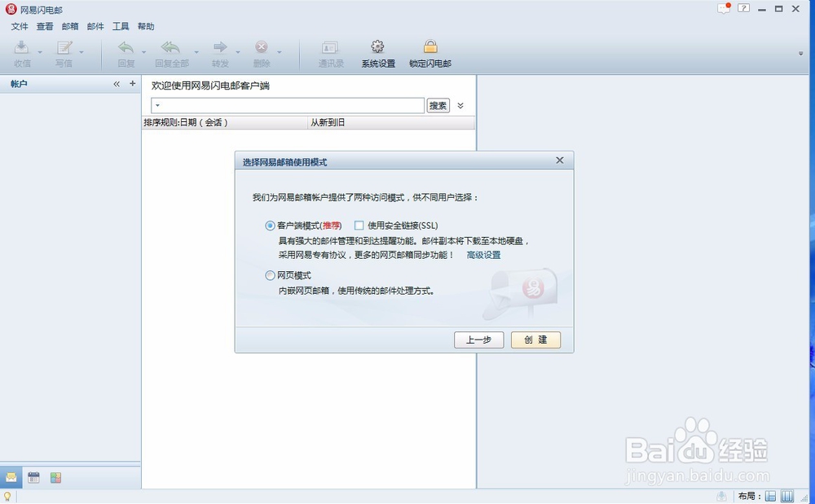
Task: Click the 写信 compose mail icon
Action: (64, 48)
